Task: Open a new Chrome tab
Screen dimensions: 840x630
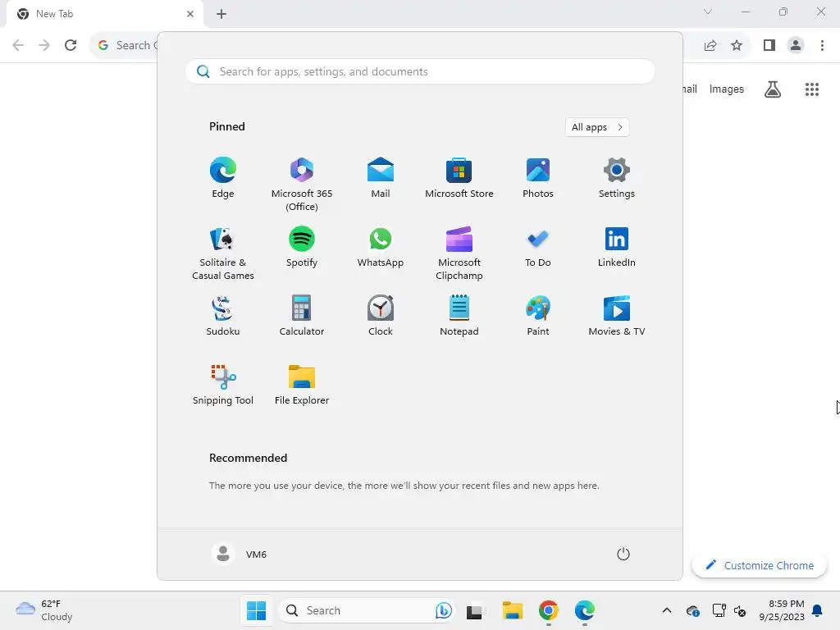Action: click(221, 14)
